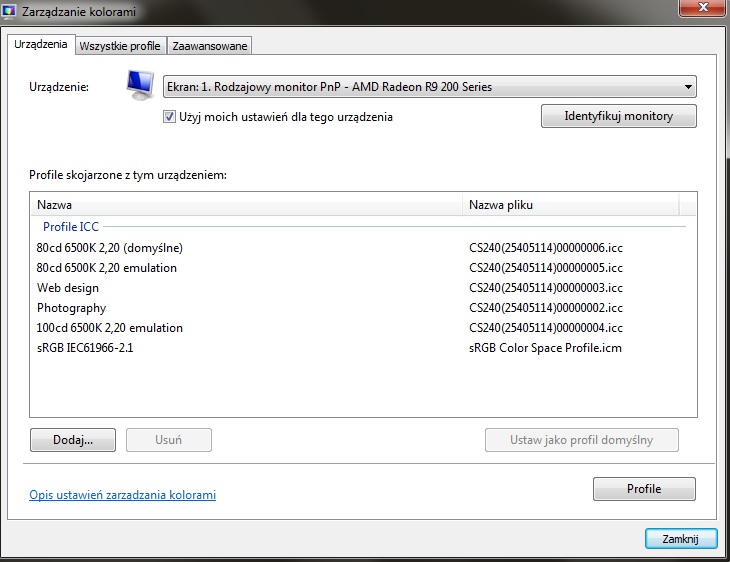Select the Web design profile

click(x=68, y=288)
